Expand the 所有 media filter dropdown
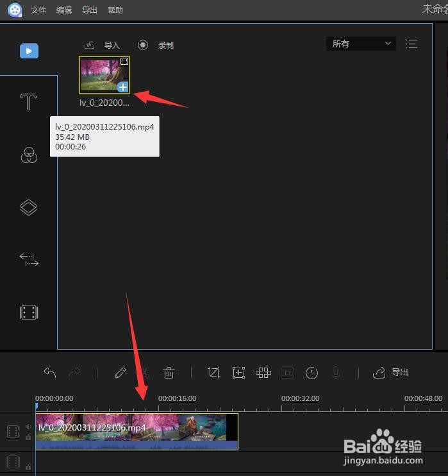Screen dimensions: 448x476 coord(361,44)
